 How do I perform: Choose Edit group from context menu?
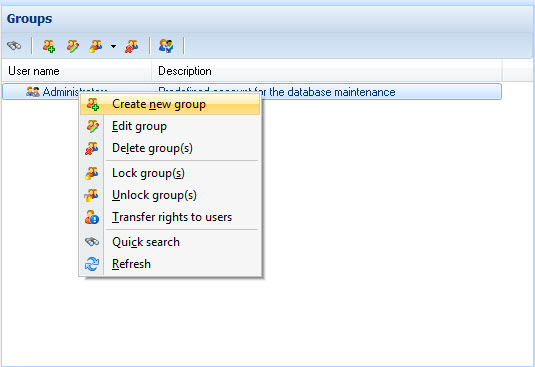pyautogui.click(x=170, y=126)
